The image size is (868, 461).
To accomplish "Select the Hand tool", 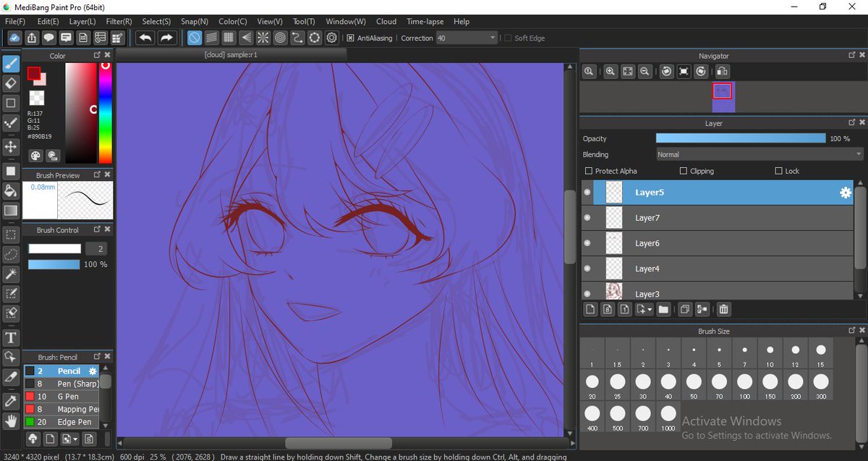I will tap(11, 420).
